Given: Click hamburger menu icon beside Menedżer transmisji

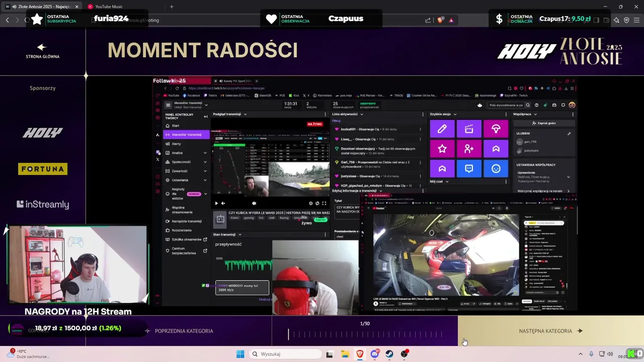Looking at the screenshot, I should [168, 105].
